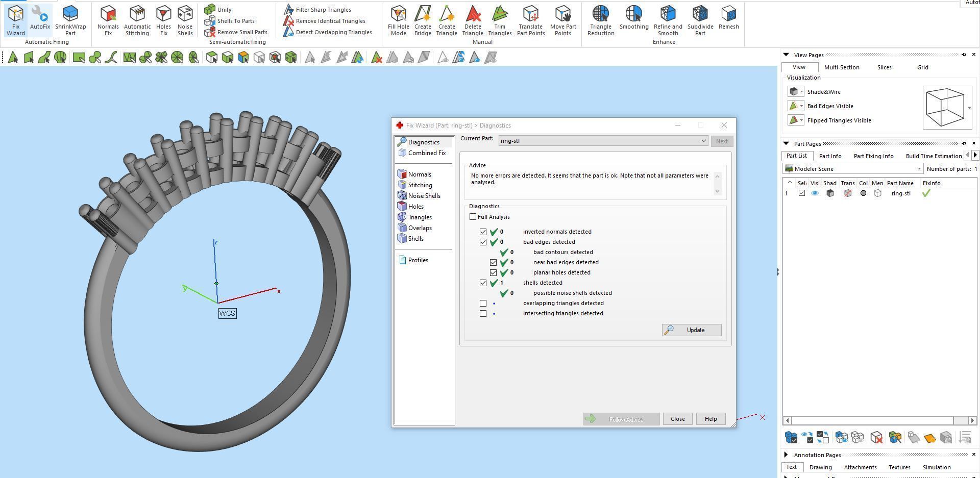This screenshot has height=478, width=980.
Task: Open the Drawing annotation tab
Action: [820, 467]
